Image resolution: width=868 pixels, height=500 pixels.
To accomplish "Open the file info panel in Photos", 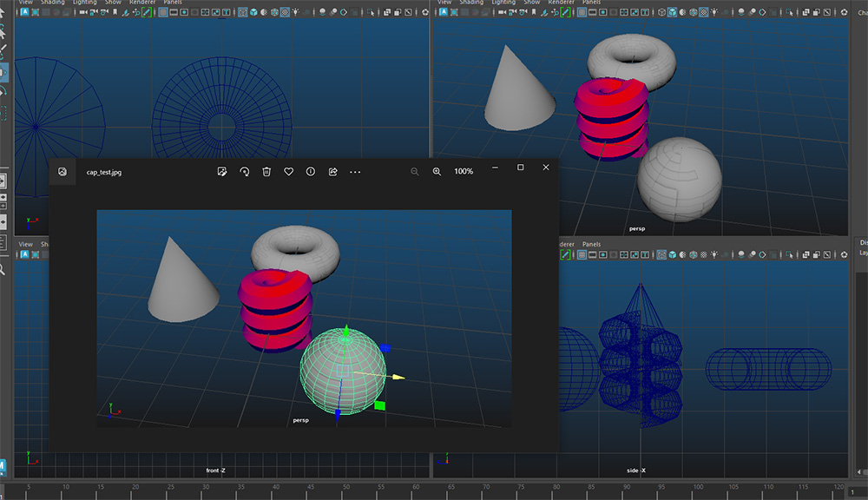I will [311, 172].
